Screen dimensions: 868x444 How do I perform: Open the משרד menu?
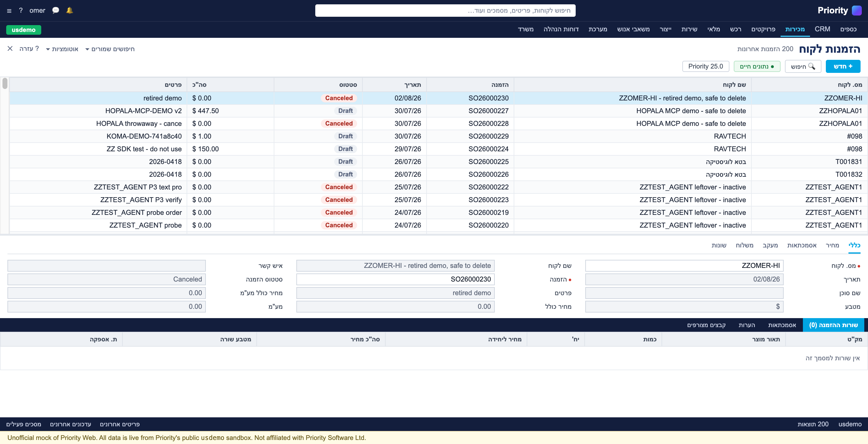pos(525,29)
